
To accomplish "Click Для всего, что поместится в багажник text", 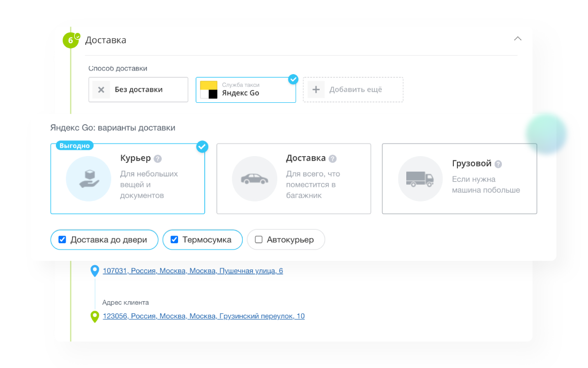I will (x=313, y=185).
